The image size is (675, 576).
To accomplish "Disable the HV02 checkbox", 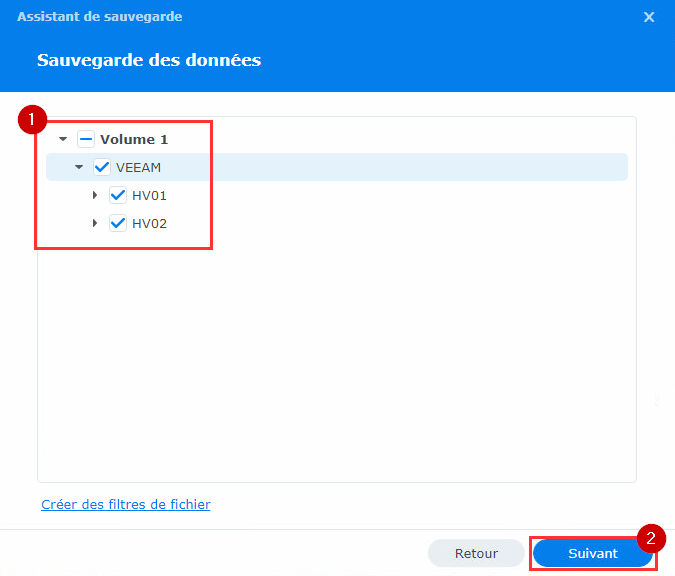I will tap(118, 224).
